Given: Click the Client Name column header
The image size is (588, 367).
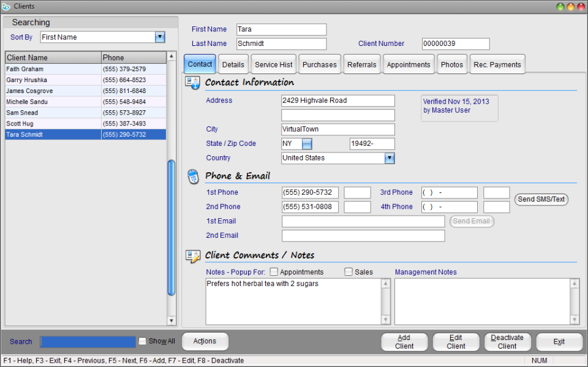Looking at the screenshot, I should (53, 58).
